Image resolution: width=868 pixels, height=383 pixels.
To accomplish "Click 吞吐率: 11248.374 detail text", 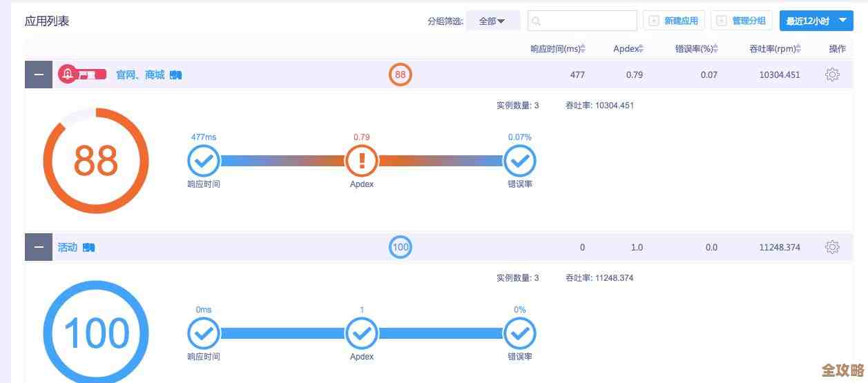I will pyautogui.click(x=599, y=278).
